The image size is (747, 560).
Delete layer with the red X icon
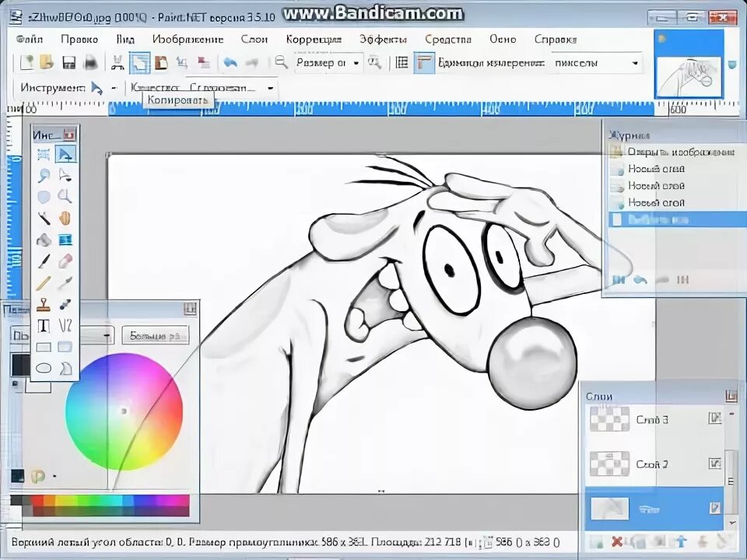click(x=617, y=541)
